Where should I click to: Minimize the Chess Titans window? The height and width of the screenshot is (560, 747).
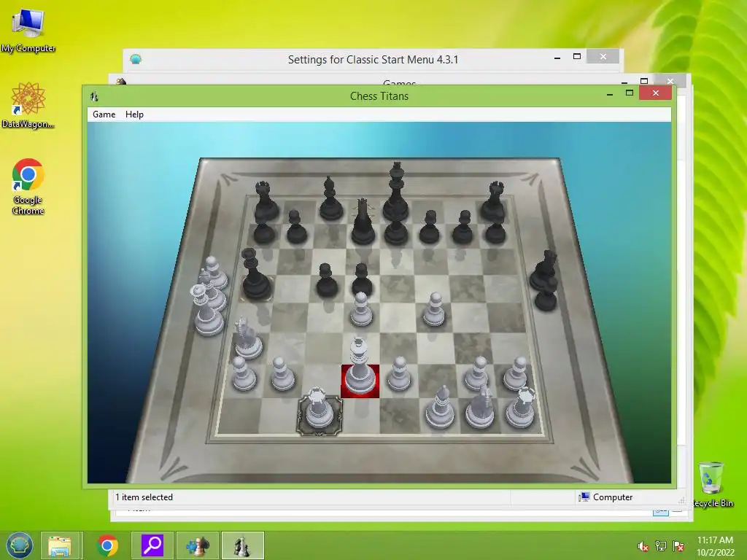click(x=610, y=94)
